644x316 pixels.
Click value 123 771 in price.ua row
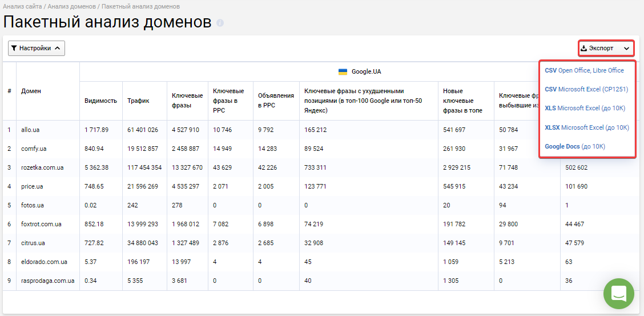click(x=315, y=186)
